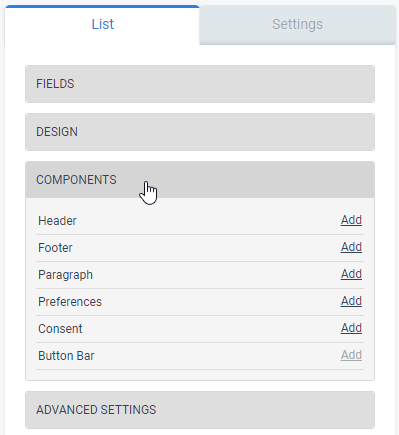The width and height of the screenshot is (399, 435).
Task: Select the Header component label
Action: point(57,221)
